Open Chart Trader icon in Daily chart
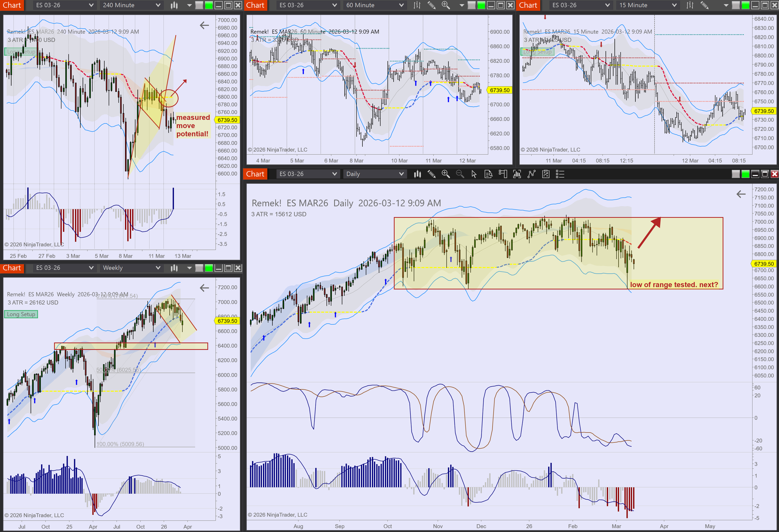The image size is (779, 532). 503,174
